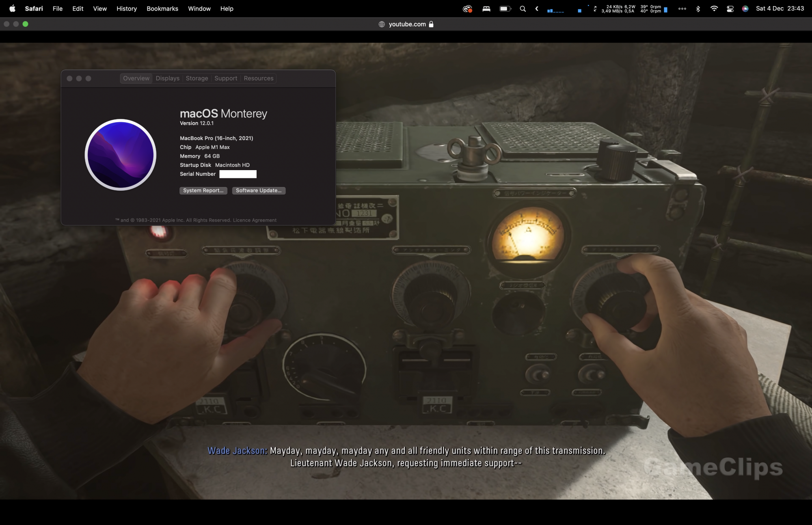Open Control Center from menu bar
812x525 pixels.
[730, 9]
